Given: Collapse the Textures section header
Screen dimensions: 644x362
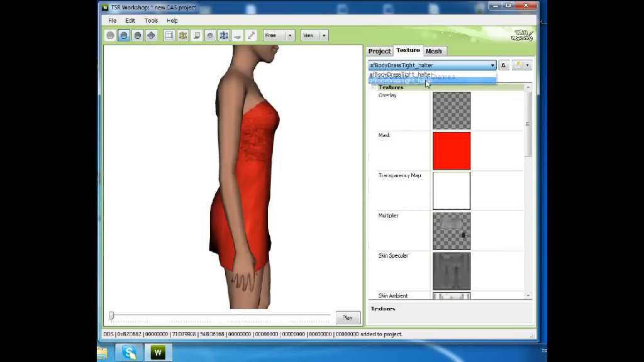Looking at the screenshot, I should point(373,87).
